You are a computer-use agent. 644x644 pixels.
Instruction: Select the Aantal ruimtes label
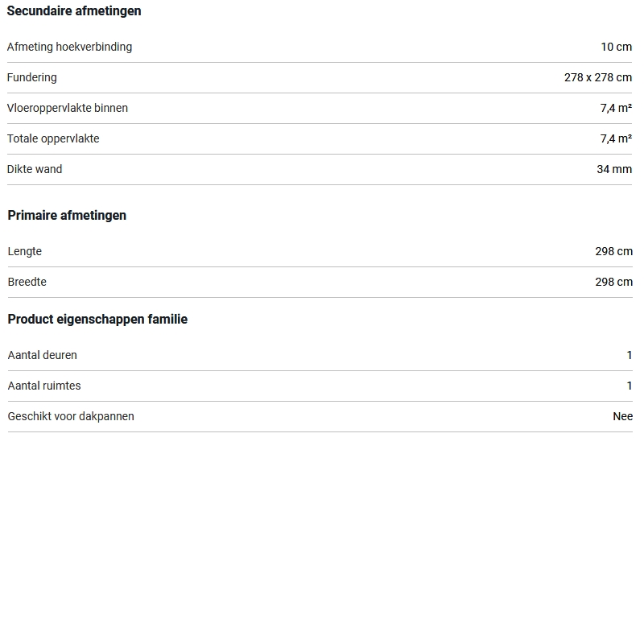pos(44,386)
